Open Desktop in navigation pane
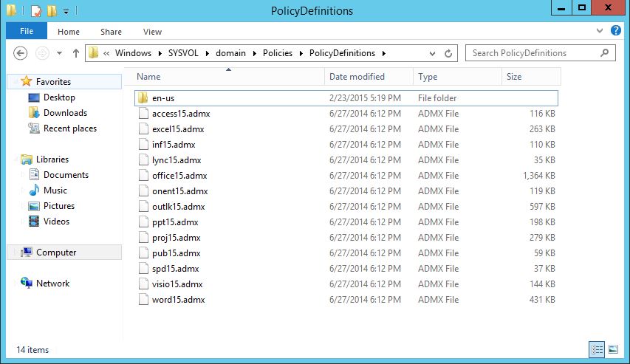The height and width of the screenshot is (364, 630). pyautogui.click(x=59, y=97)
